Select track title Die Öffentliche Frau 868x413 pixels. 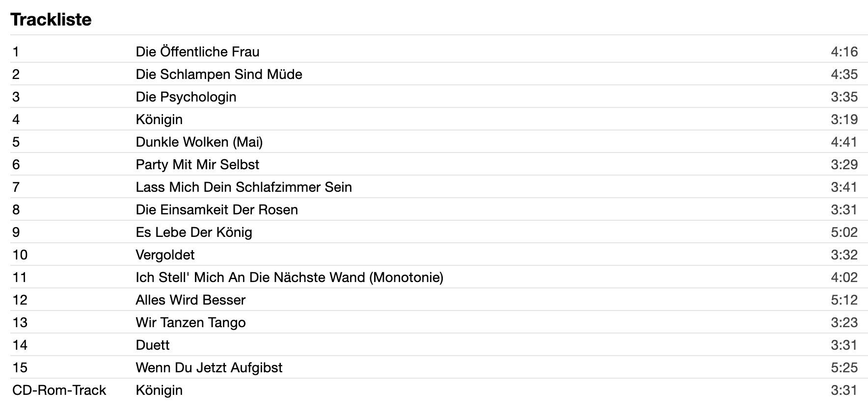tap(197, 52)
